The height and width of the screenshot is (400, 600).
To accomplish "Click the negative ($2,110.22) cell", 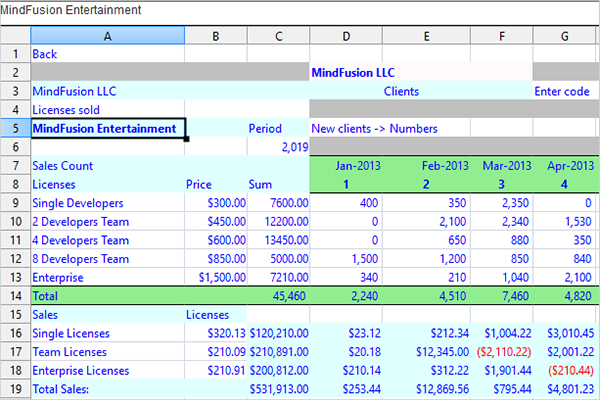I will [x=502, y=352].
